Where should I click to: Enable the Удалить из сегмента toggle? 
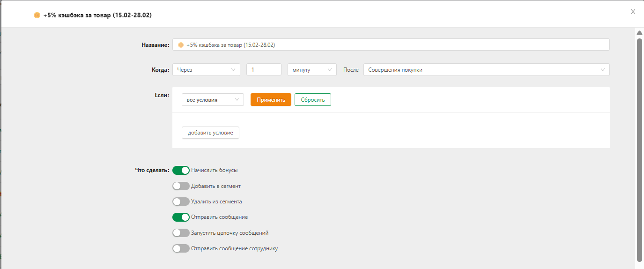[181, 202]
